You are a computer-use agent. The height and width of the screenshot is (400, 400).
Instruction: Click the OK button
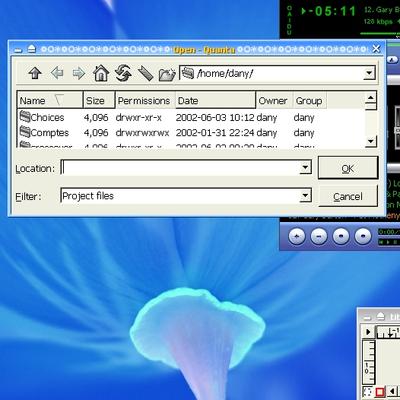348,168
